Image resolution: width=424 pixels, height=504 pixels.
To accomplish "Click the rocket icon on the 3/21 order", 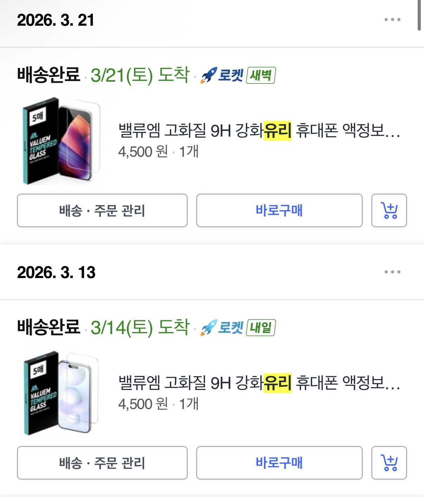I will click(208, 75).
